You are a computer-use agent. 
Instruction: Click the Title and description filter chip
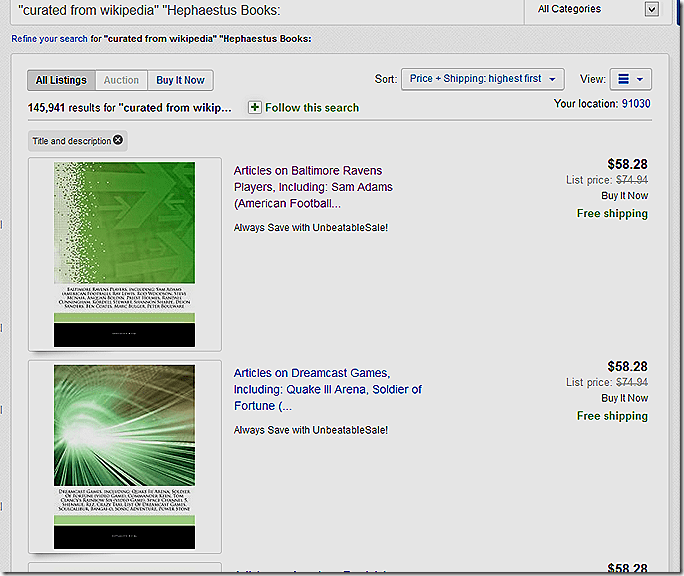pyautogui.click(x=71, y=141)
